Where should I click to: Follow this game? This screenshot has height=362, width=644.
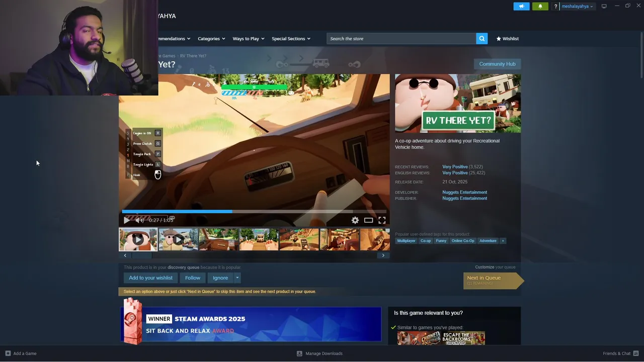tap(192, 278)
